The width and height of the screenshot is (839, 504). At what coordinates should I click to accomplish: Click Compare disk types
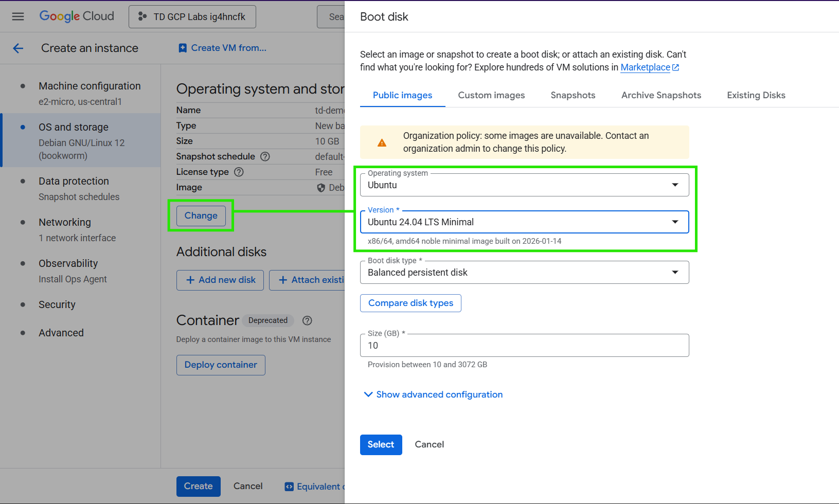coord(410,303)
